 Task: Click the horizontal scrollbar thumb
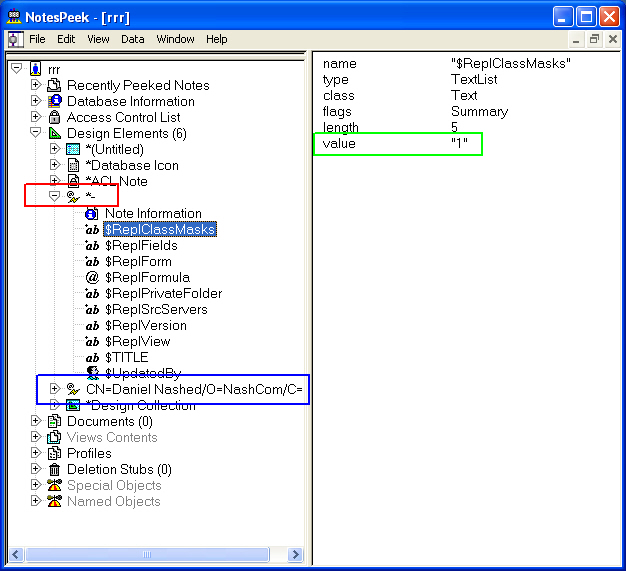click(147, 555)
